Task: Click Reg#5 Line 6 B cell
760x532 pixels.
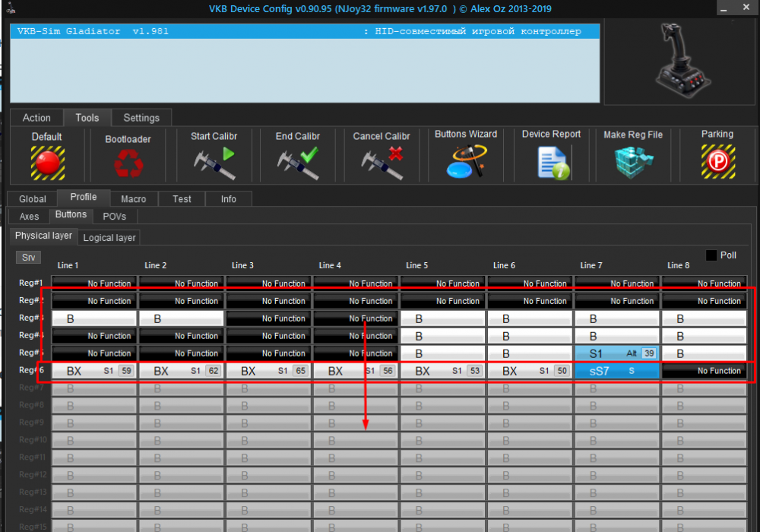Action: point(530,353)
